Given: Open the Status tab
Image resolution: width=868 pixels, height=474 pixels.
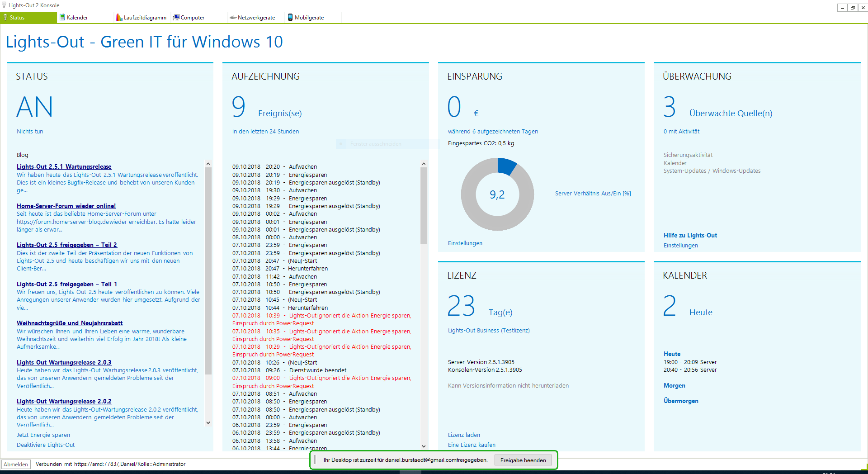Looking at the screenshot, I should point(28,18).
